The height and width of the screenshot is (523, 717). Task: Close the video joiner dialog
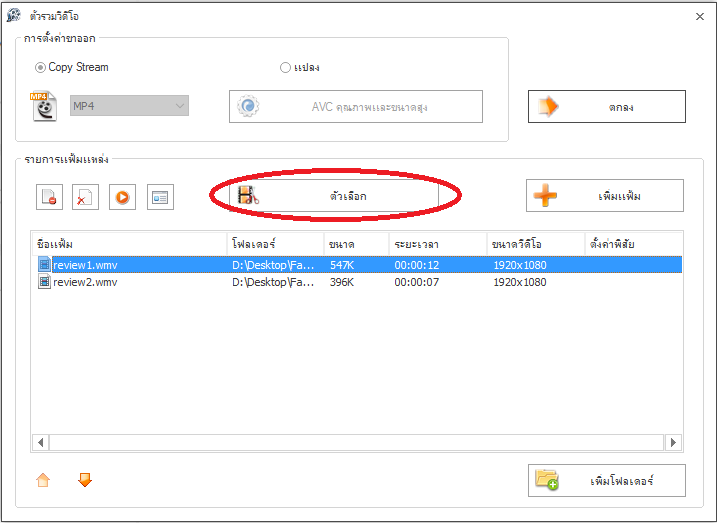tap(700, 16)
